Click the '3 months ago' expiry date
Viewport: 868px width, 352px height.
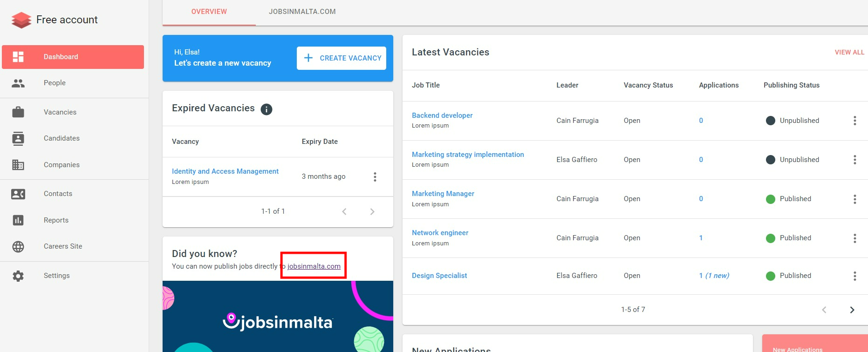[323, 176]
